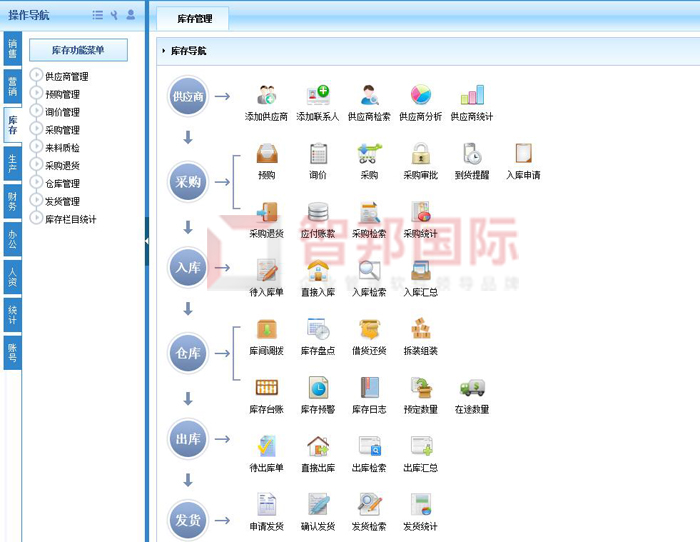Click the 待出库单 icon
The height and width of the screenshot is (542, 700).
tap(266, 447)
